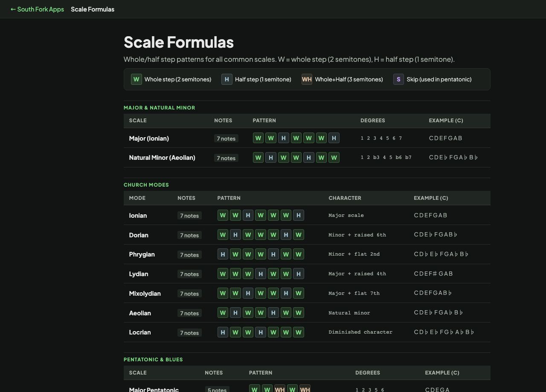This screenshot has width=546, height=392.
Task: Click the Mode column header
Action: 137,198
